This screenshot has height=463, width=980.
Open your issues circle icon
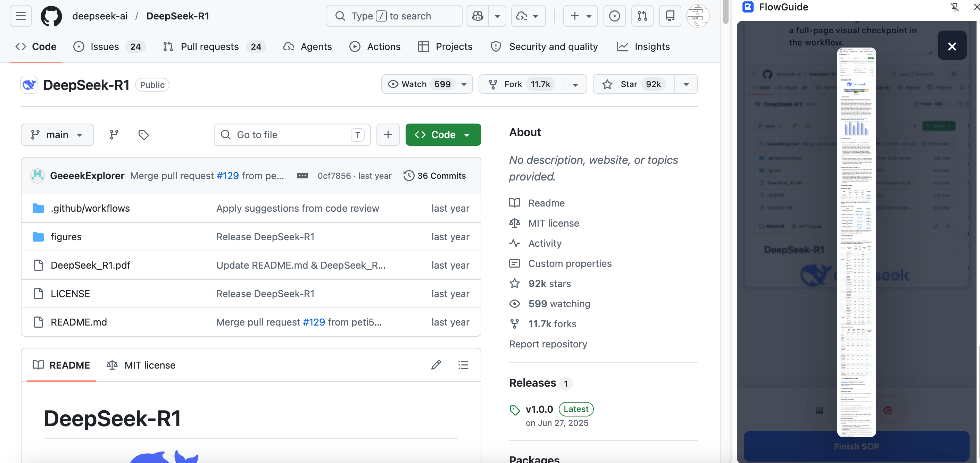614,16
